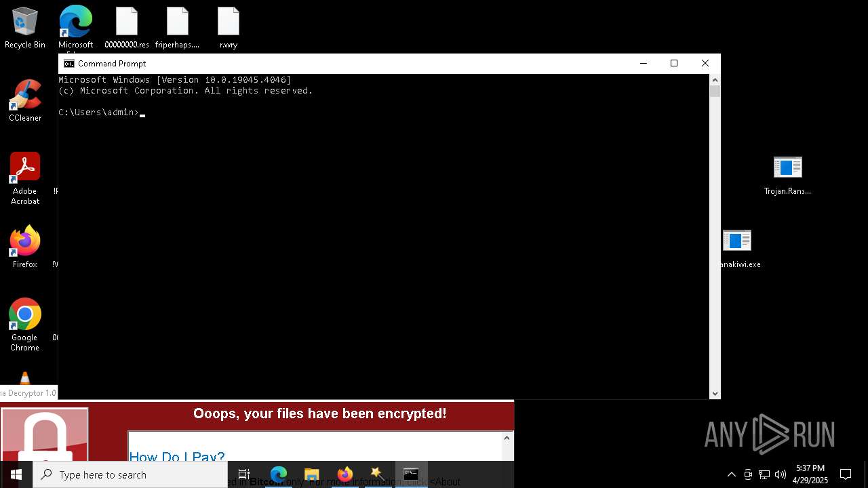Close the Command Prompt window

(x=705, y=64)
